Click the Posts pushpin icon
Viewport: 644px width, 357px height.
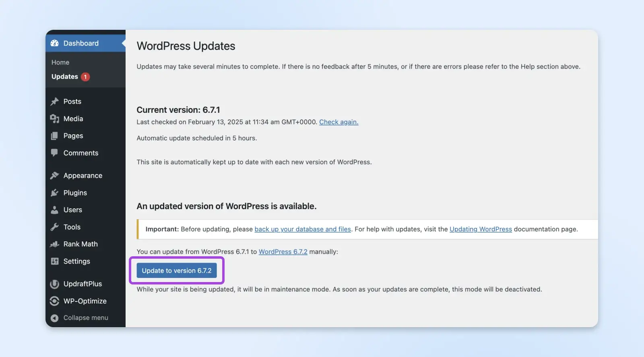tap(55, 102)
